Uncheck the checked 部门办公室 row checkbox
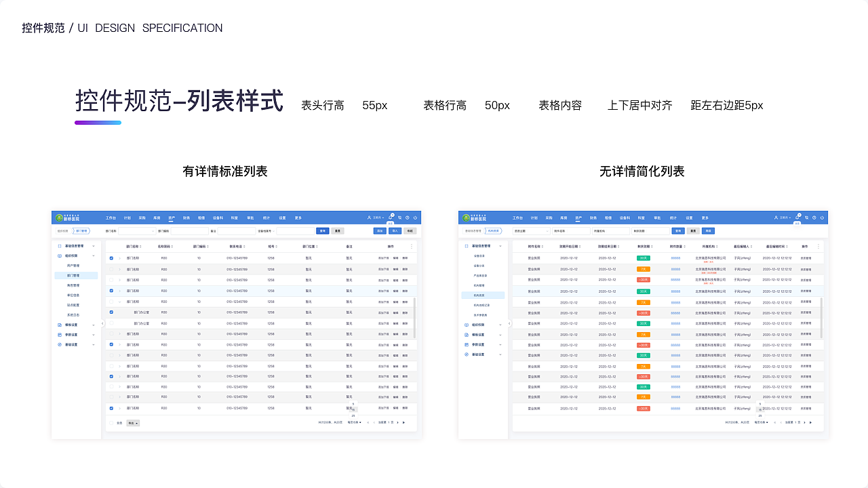 111,312
